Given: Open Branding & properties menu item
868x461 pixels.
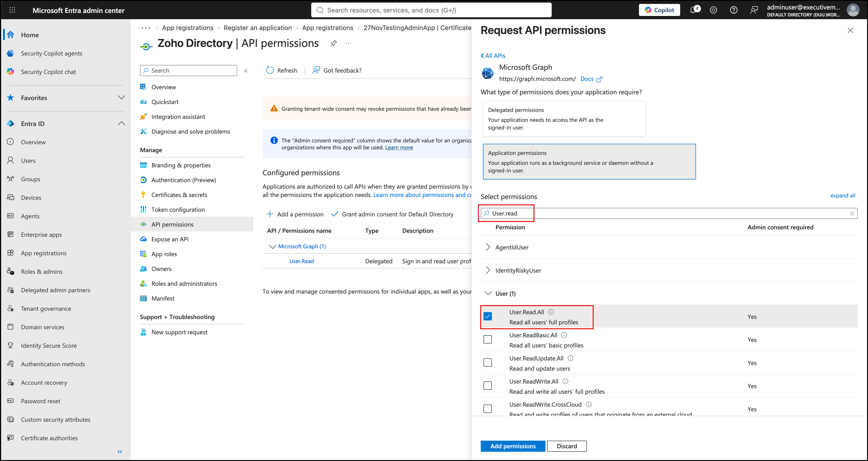Looking at the screenshot, I should [x=181, y=165].
